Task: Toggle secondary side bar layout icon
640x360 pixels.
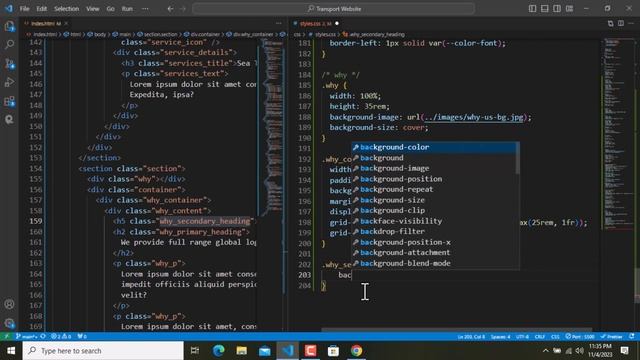Action: click(x=557, y=9)
